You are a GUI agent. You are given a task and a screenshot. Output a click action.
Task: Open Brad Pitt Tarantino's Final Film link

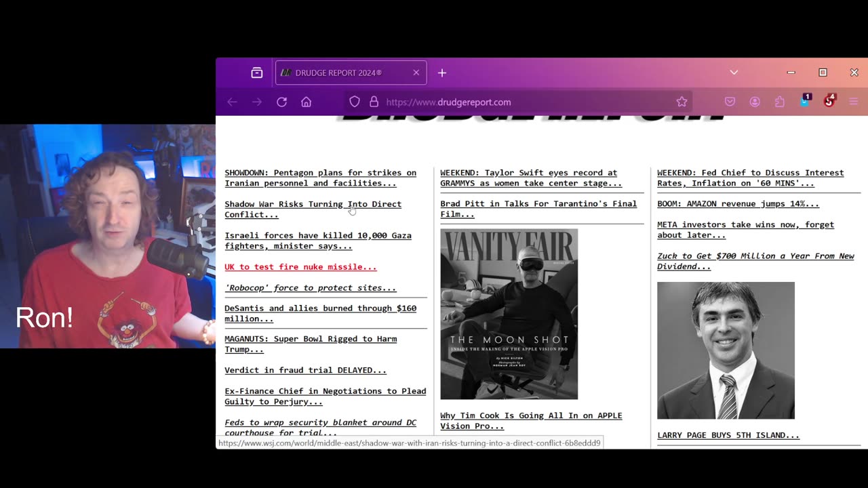point(538,209)
